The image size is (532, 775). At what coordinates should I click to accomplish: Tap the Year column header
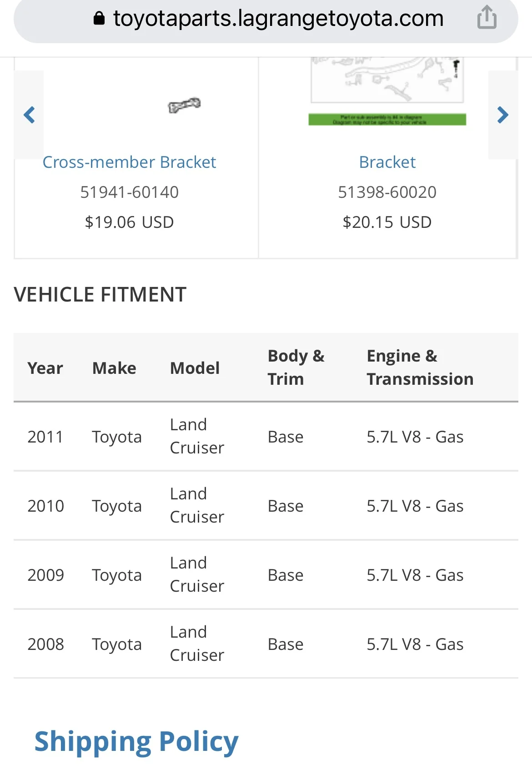click(x=45, y=368)
